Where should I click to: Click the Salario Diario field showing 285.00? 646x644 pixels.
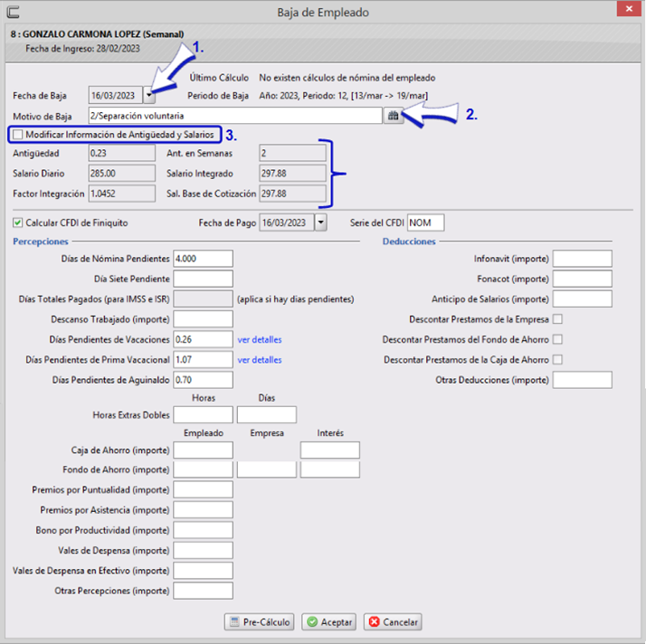(x=122, y=174)
